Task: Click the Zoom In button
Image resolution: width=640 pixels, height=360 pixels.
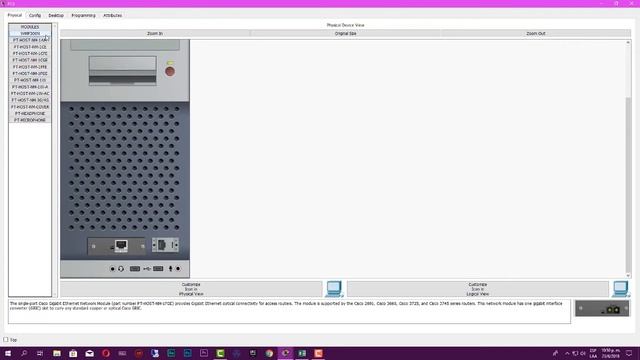Action: coord(155,33)
